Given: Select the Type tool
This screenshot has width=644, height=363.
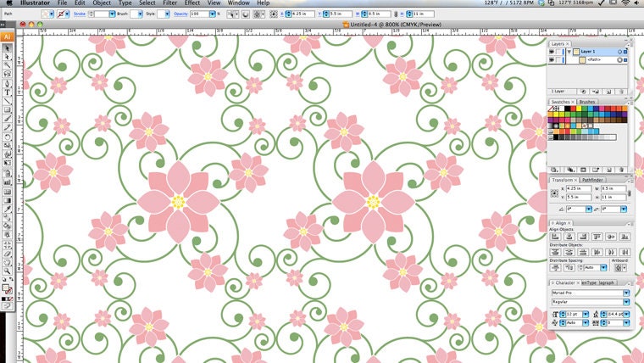Looking at the screenshot, I should [x=7, y=92].
